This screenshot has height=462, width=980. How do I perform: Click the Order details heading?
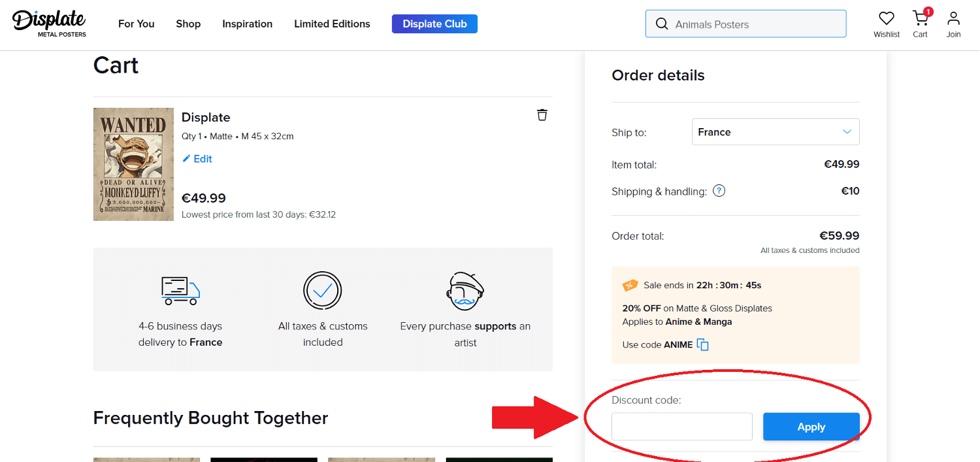point(658,75)
